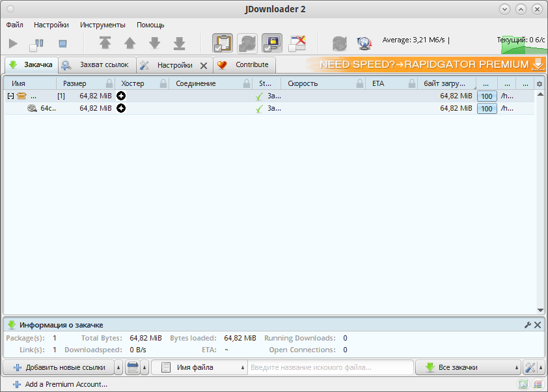548x392 pixels.
Task: Click the reconnect now toolbar icon
Action: [x=339, y=44]
